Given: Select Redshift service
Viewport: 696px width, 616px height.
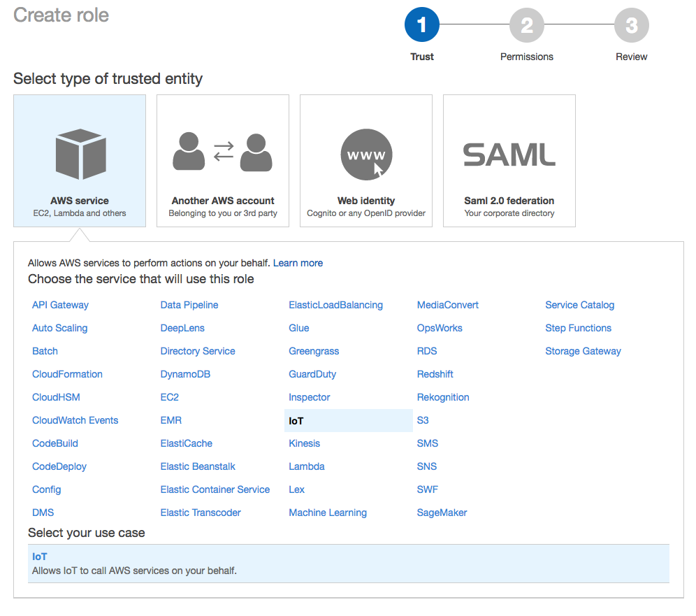Looking at the screenshot, I should click(435, 374).
